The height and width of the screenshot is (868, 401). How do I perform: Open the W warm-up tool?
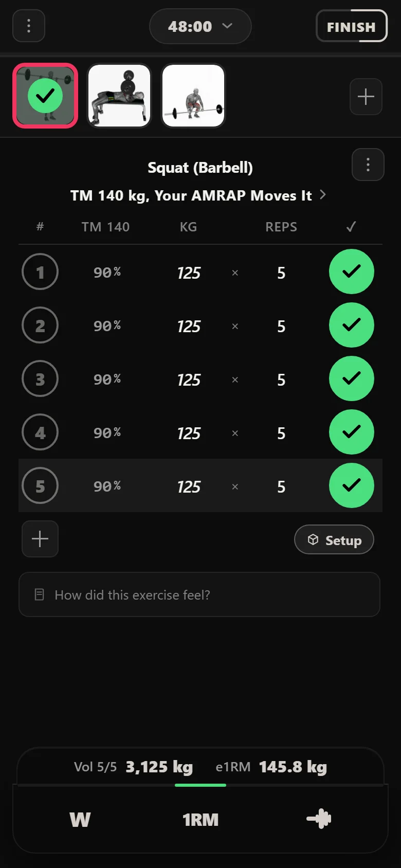(80, 819)
